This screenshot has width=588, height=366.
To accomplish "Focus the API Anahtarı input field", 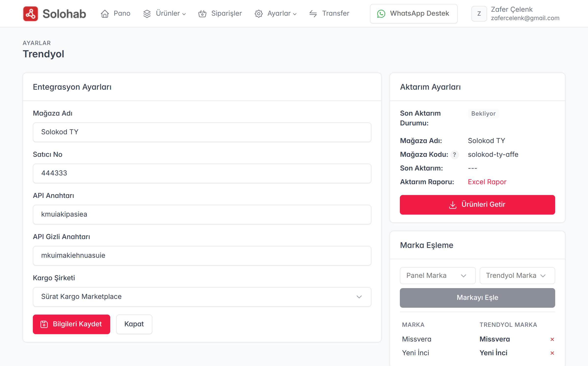I will pos(202,214).
